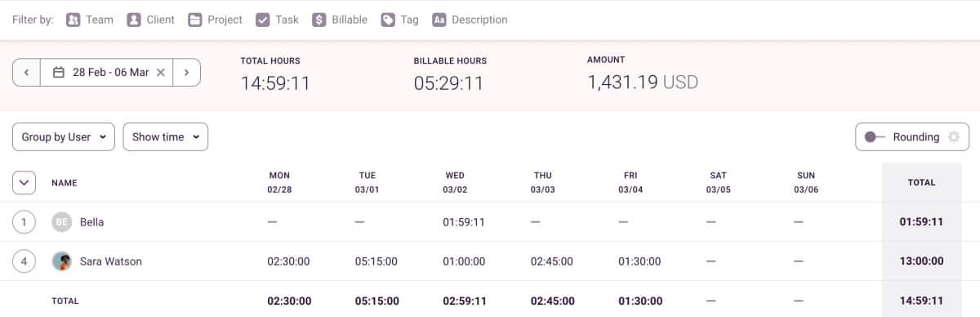This screenshot has width=980, height=317.
Task: Toggle the Rounding switch
Action: (x=874, y=137)
